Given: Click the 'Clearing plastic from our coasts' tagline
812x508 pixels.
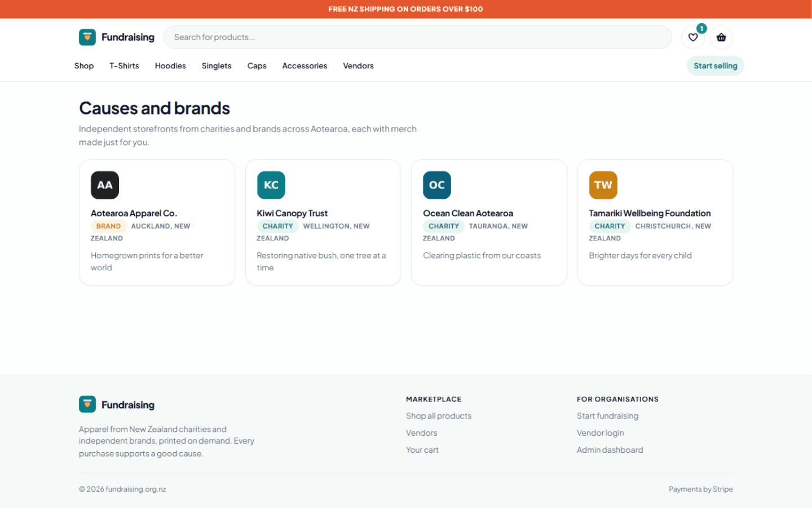Looking at the screenshot, I should [482, 256].
